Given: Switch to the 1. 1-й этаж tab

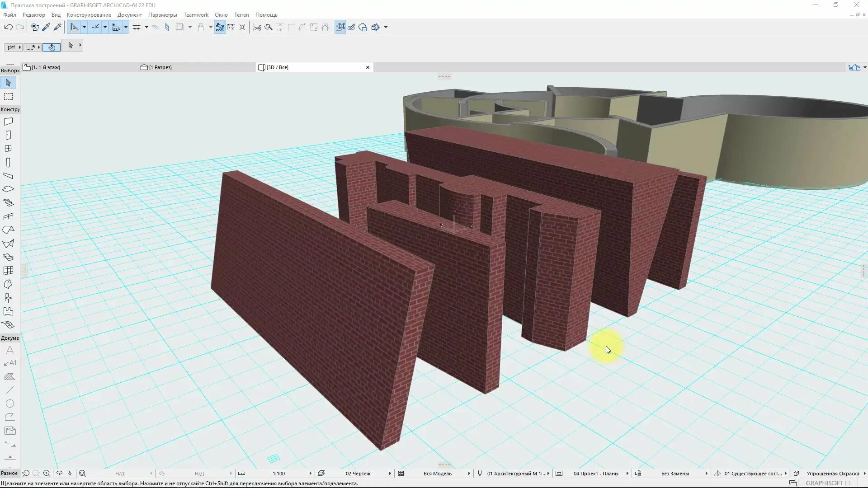Looking at the screenshot, I should [x=45, y=67].
